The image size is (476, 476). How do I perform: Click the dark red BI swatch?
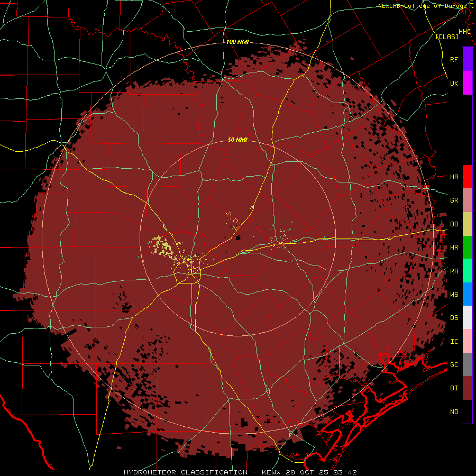467,388
